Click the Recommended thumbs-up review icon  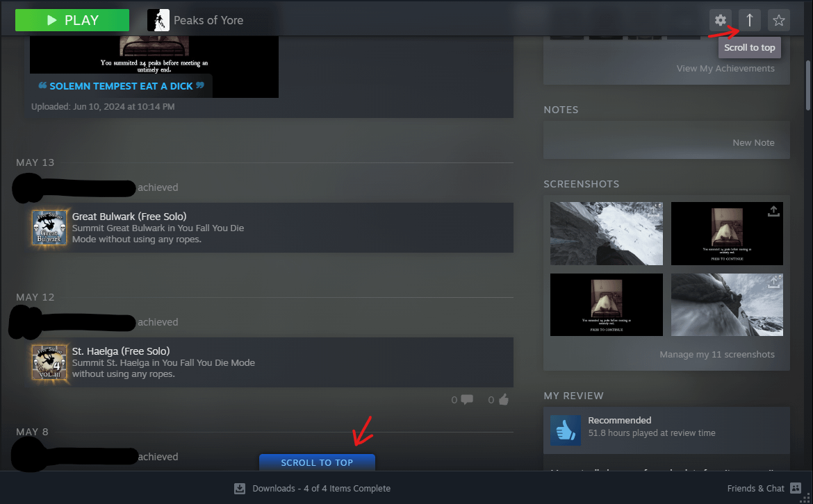click(x=565, y=430)
